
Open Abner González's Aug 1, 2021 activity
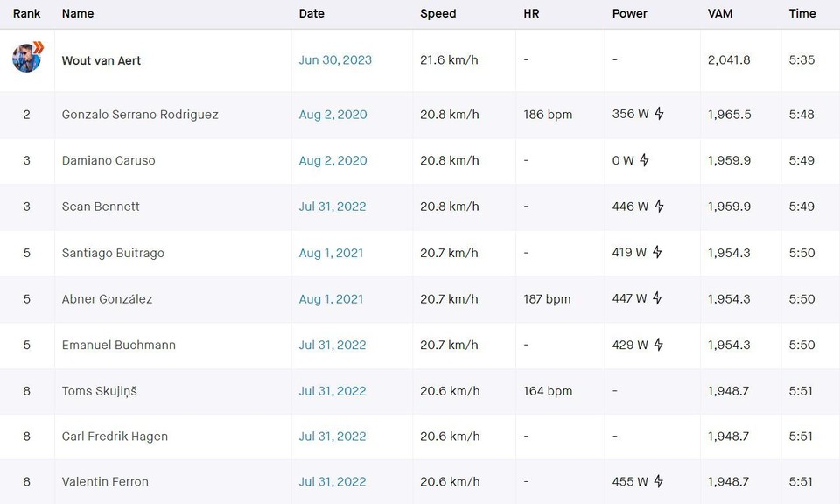(331, 299)
